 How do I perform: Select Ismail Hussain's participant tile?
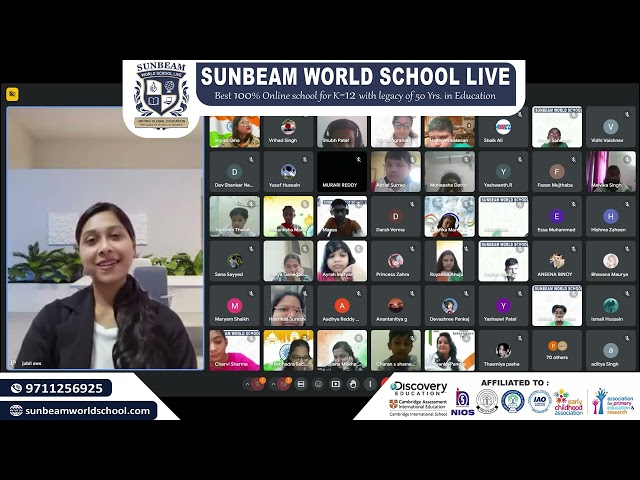tap(611, 306)
